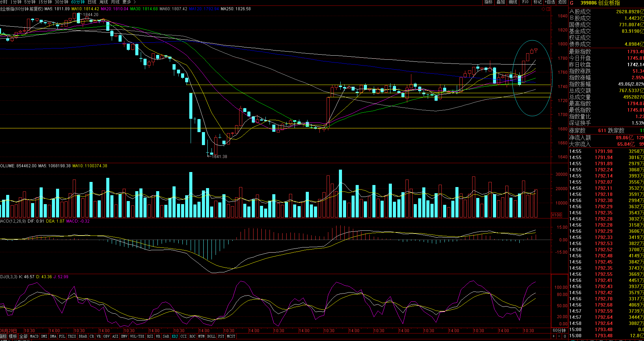644x341 pixels.
Task: Click the 60分钟 label at bottom right
Action: click(x=559, y=330)
